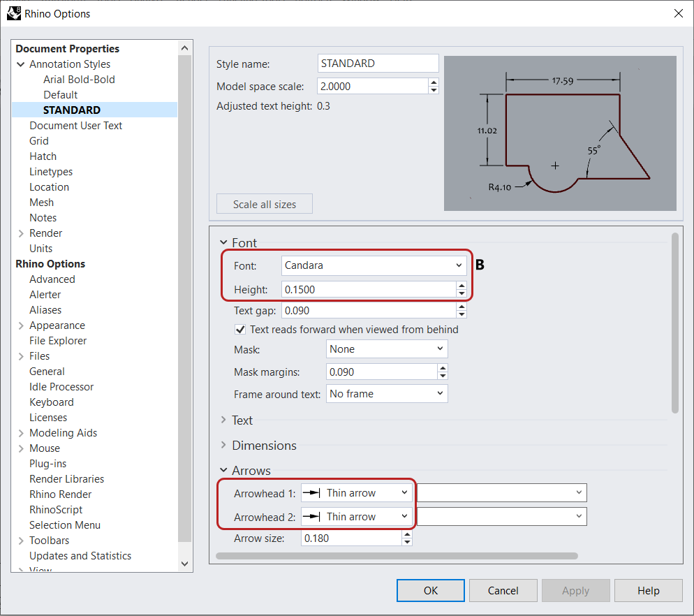Expand the Render tree node
694x616 pixels.
[x=20, y=233]
